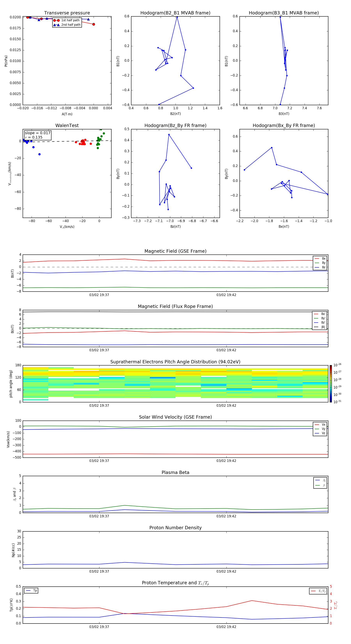Click Vz legend entry in solar wind panel

pos(320,433)
